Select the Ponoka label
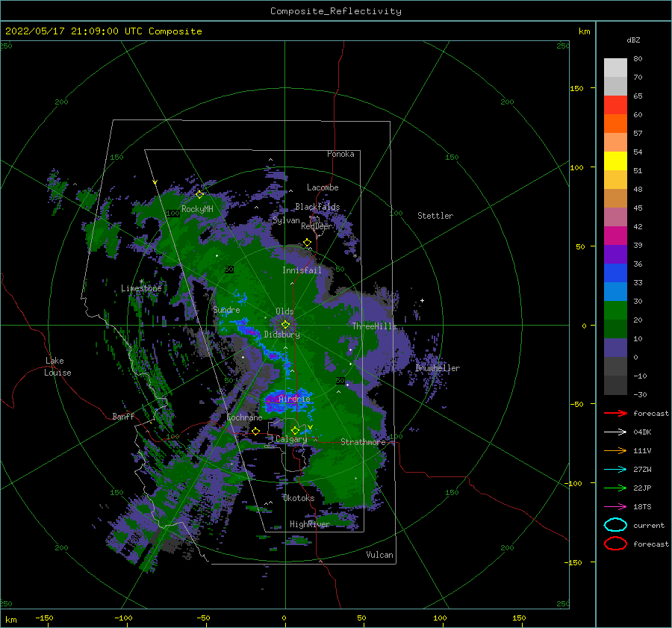 coord(340,154)
